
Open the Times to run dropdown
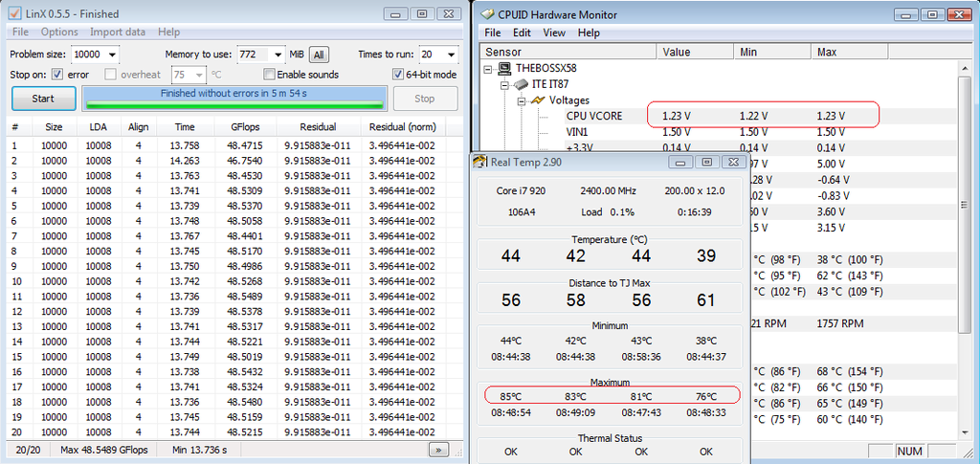[x=451, y=55]
